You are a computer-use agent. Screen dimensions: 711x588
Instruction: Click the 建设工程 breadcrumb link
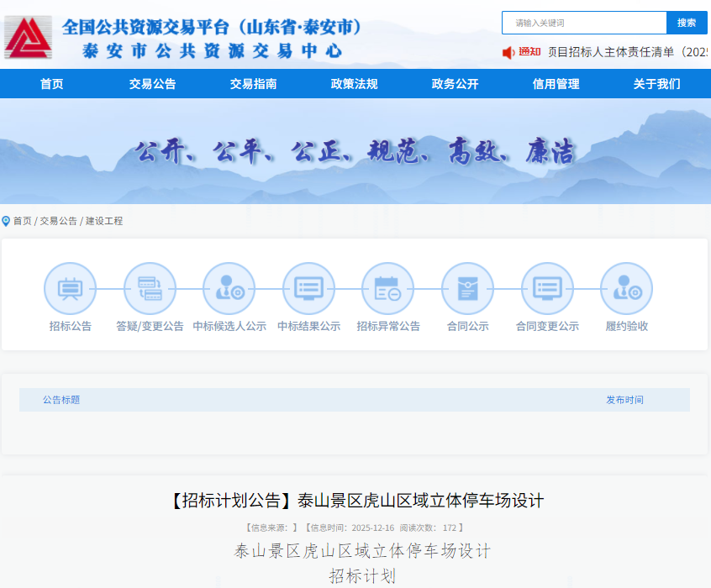104,221
